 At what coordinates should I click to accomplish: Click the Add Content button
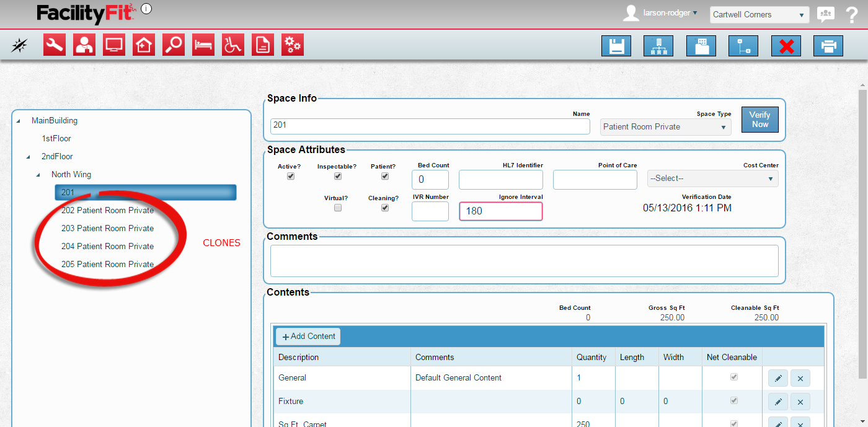point(308,337)
